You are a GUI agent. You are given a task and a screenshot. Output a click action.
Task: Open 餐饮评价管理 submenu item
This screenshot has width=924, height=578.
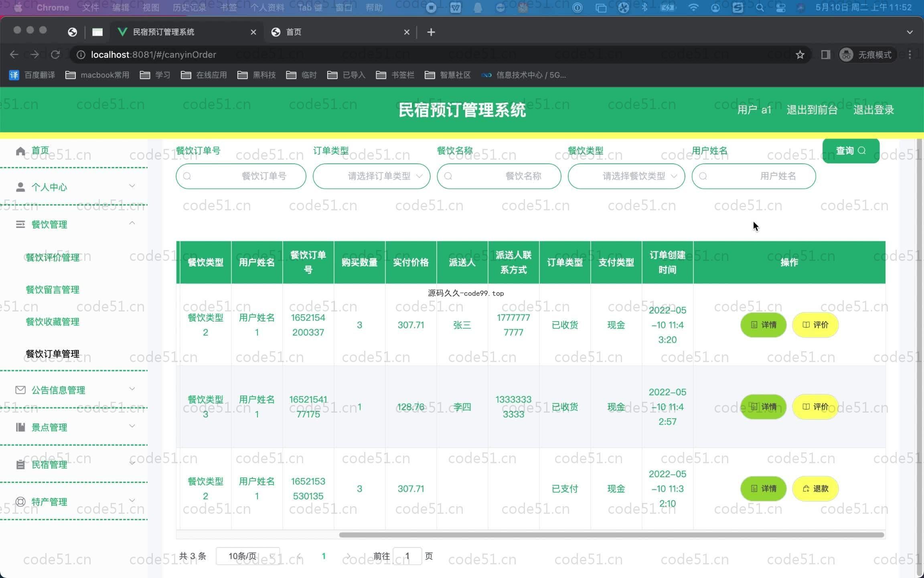[53, 257]
